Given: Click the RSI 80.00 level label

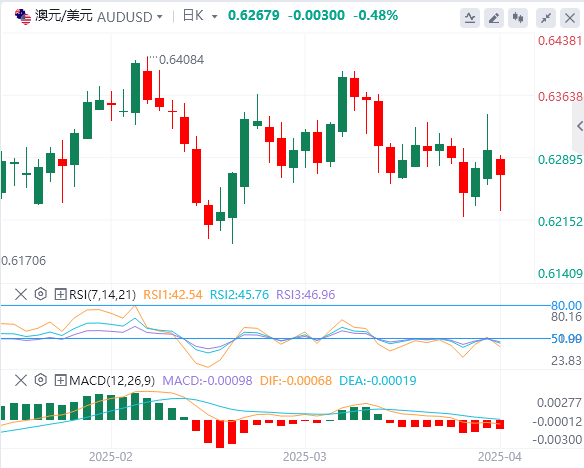Looking at the screenshot, I should (566, 306).
